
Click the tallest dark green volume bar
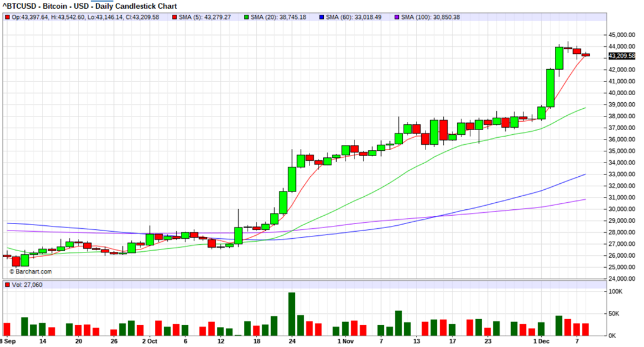(x=292, y=314)
